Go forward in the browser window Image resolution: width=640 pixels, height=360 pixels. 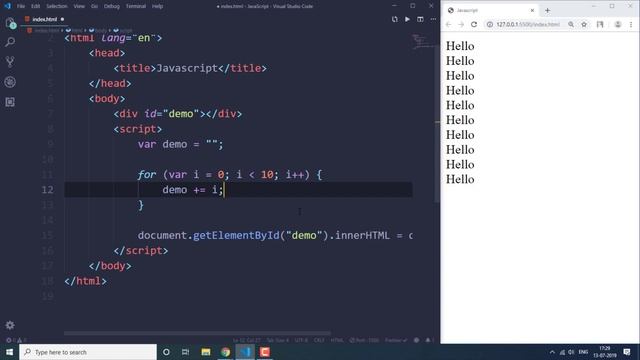461,24
